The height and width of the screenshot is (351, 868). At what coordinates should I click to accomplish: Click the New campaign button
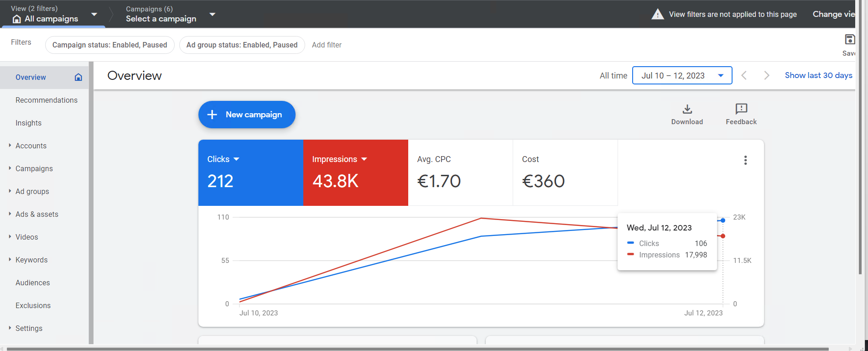click(x=247, y=115)
